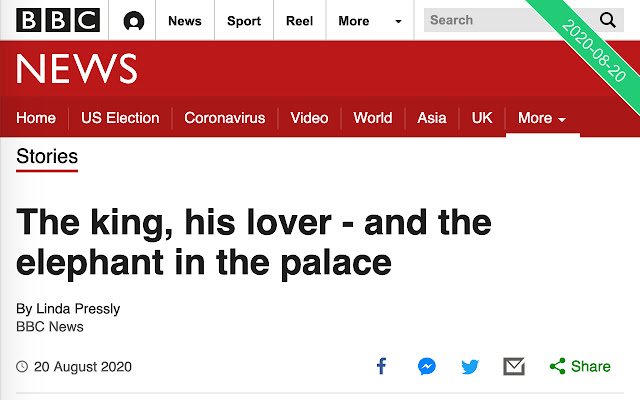Expand the top More dropdown

click(370, 20)
